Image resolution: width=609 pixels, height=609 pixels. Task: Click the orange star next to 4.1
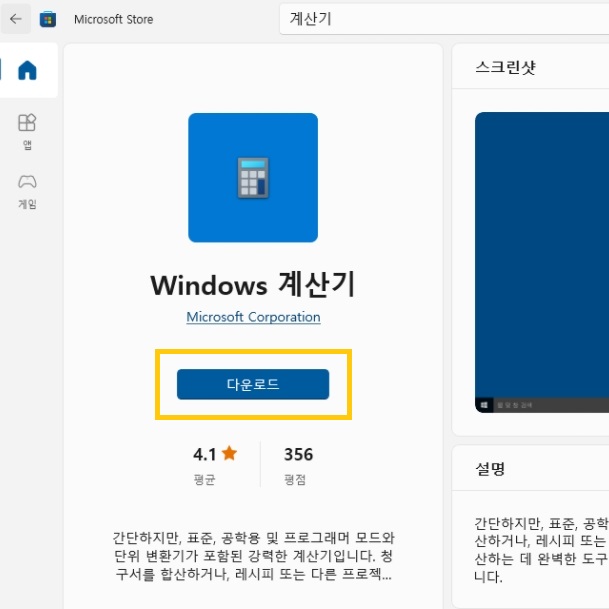click(230, 453)
